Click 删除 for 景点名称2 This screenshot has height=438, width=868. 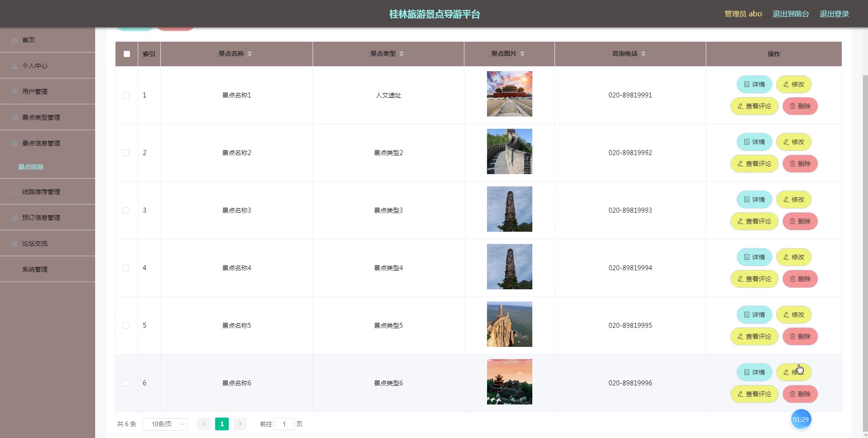[800, 164]
